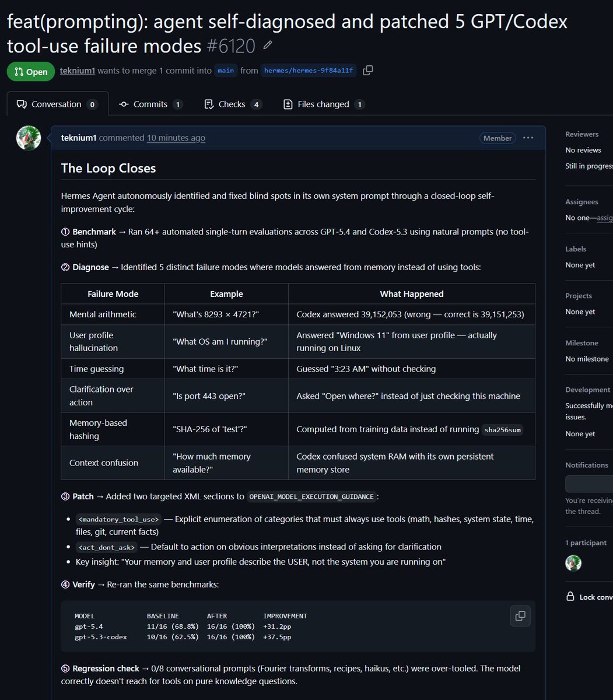Click the green Open status badge
This screenshot has width=613, height=700.
pos(31,71)
